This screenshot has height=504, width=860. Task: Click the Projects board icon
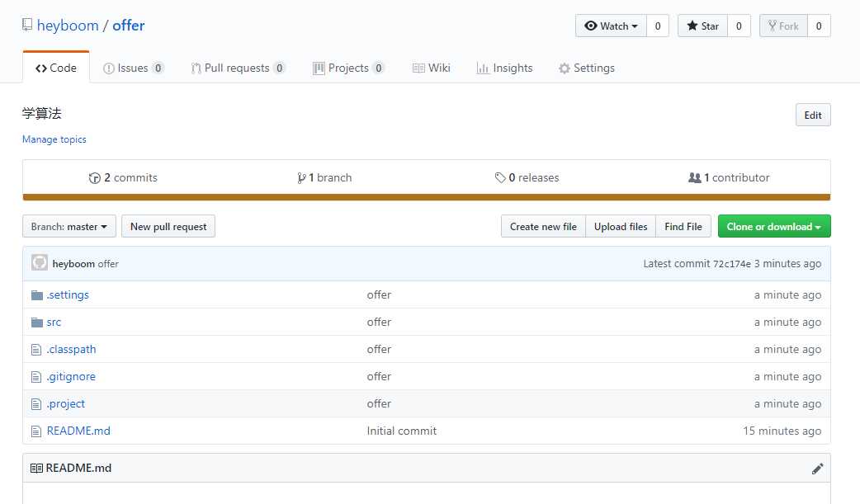[319, 68]
